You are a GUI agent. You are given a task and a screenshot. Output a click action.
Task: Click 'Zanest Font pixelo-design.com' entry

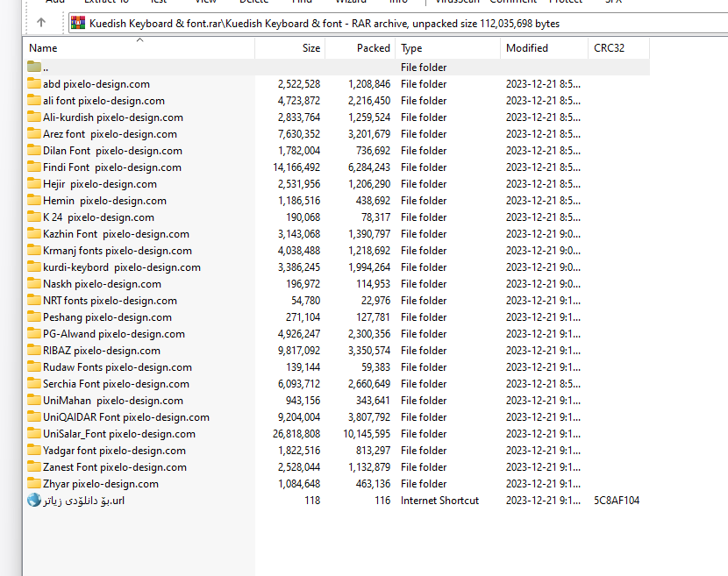coord(115,467)
